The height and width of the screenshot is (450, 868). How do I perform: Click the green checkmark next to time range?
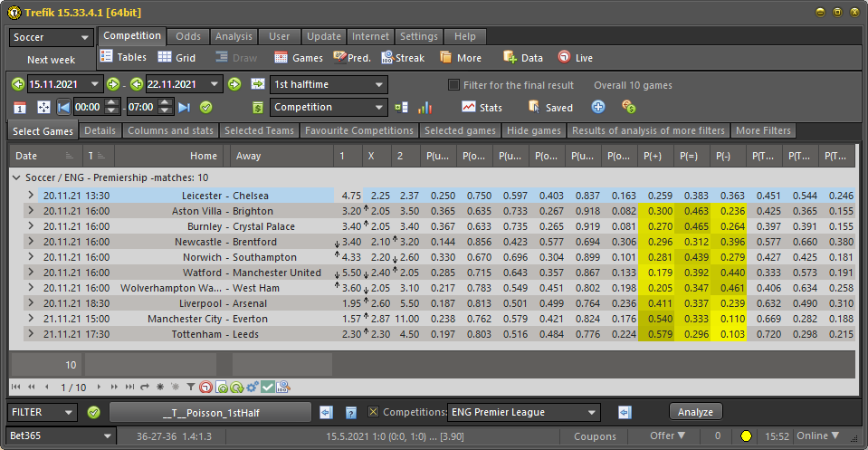point(206,107)
